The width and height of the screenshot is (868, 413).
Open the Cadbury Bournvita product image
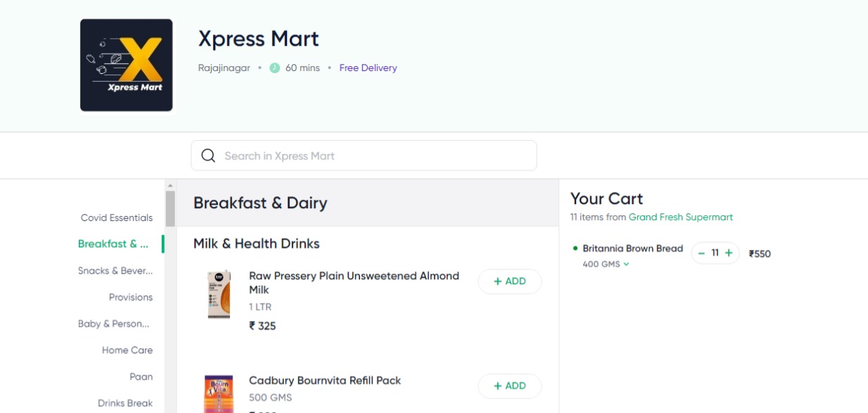tap(219, 394)
